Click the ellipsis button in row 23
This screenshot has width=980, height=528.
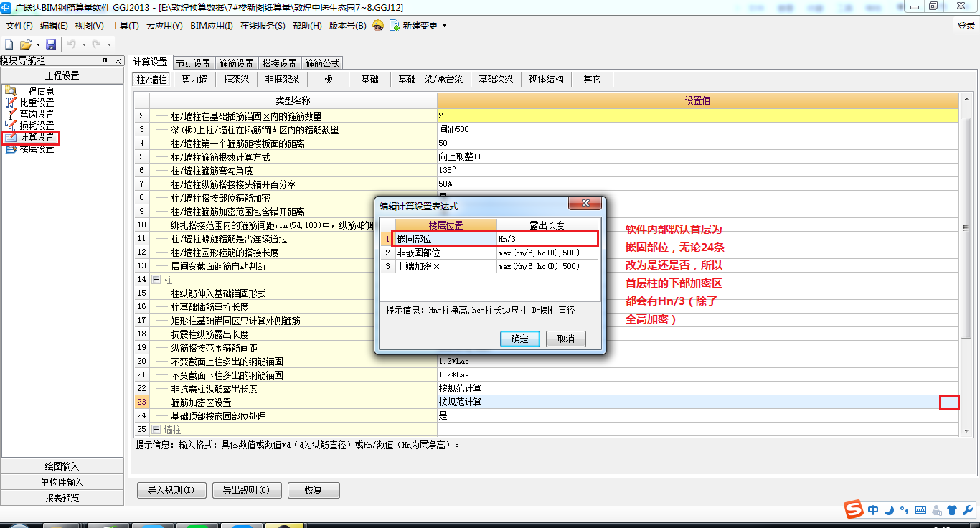[949, 402]
